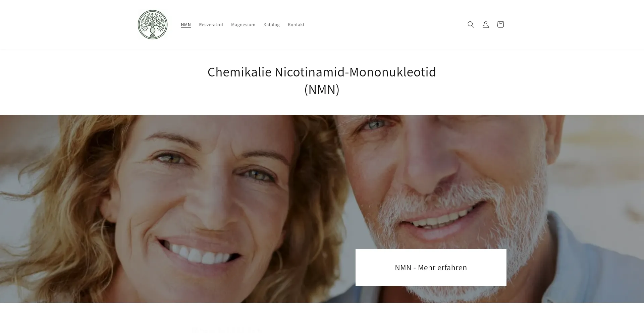Image resolution: width=644 pixels, height=333 pixels.
Task: Click the tree and DNA shop logo
Action: pos(153,24)
